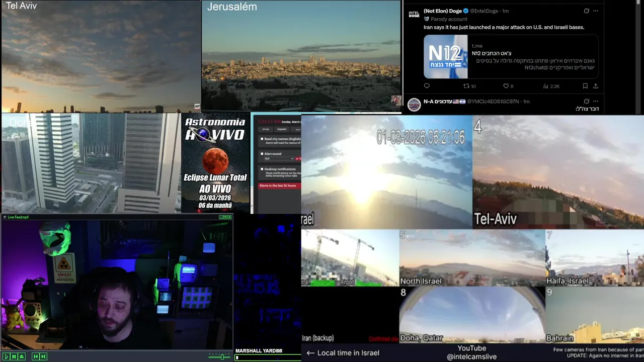The width and height of the screenshot is (644, 362).
Task: Select camera 8 Doha, Qatar feed
Action: coord(472,315)
